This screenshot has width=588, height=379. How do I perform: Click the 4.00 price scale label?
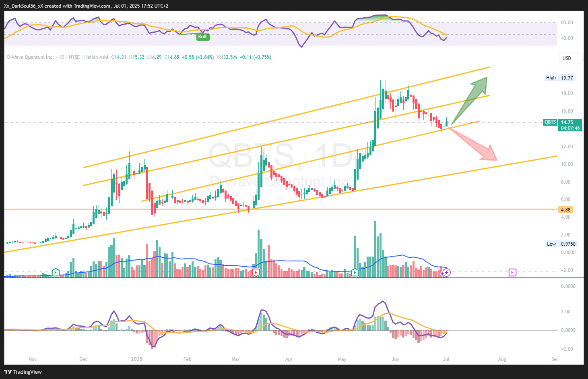566,217
